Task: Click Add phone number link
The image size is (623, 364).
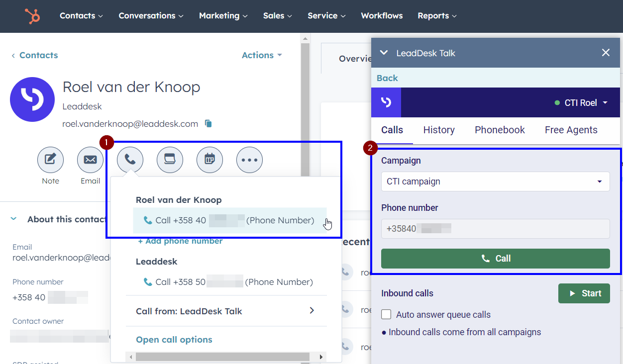Action: [x=180, y=241]
